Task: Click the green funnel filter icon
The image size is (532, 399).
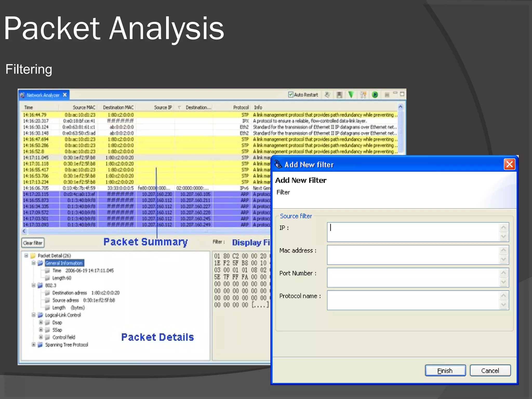Action: [351, 95]
